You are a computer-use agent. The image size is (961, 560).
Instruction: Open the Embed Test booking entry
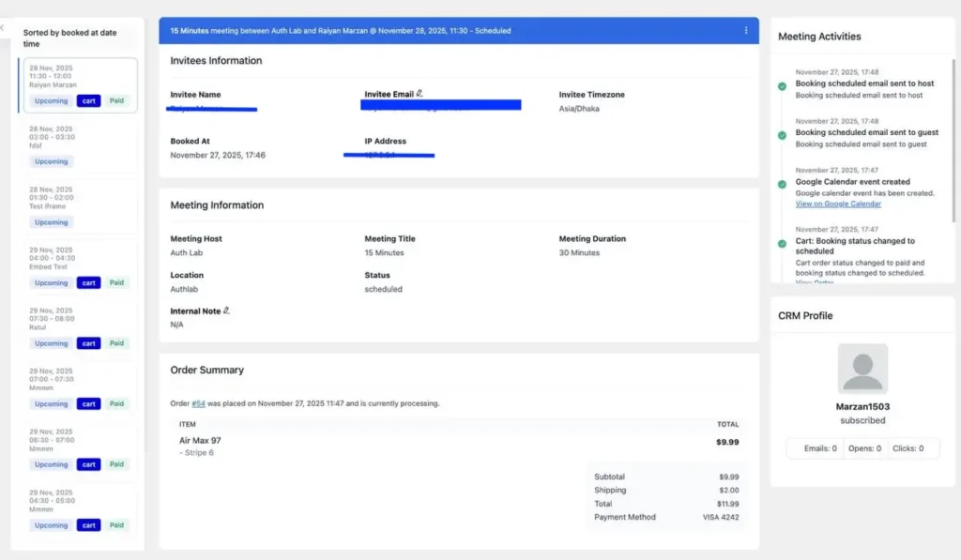point(77,259)
